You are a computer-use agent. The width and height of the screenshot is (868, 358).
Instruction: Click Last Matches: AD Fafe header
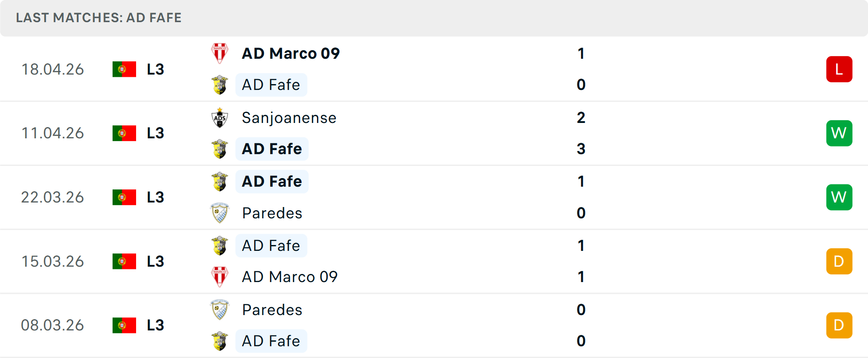tap(99, 18)
